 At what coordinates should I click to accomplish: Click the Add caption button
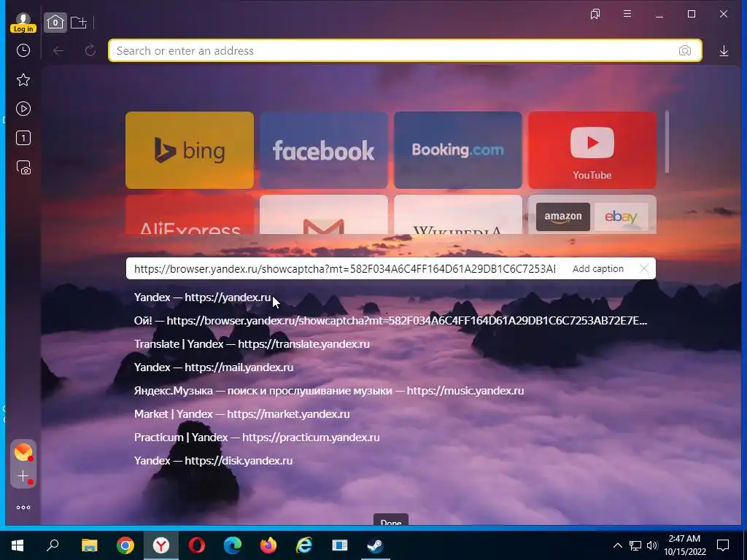pyautogui.click(x=598, y=268)
